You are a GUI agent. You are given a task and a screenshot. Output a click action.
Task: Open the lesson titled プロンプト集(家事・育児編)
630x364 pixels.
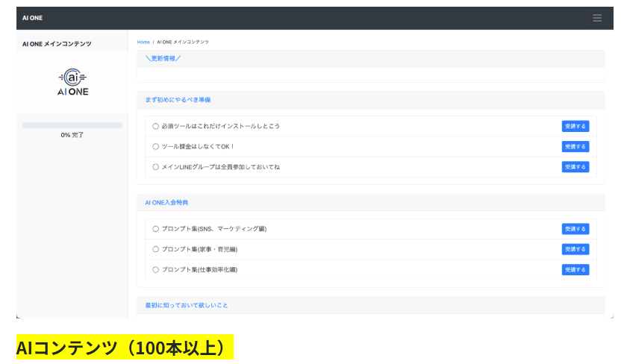(x=200, y=249)
